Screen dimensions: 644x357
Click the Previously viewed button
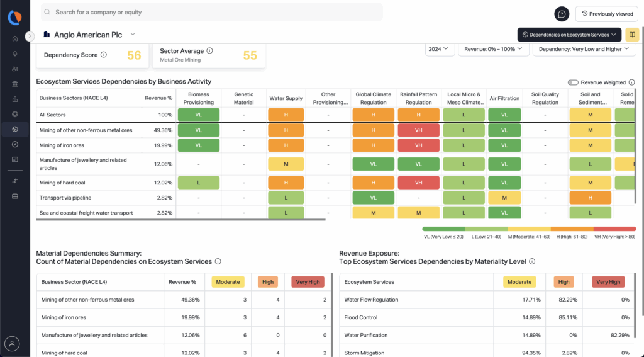[606, 14]
